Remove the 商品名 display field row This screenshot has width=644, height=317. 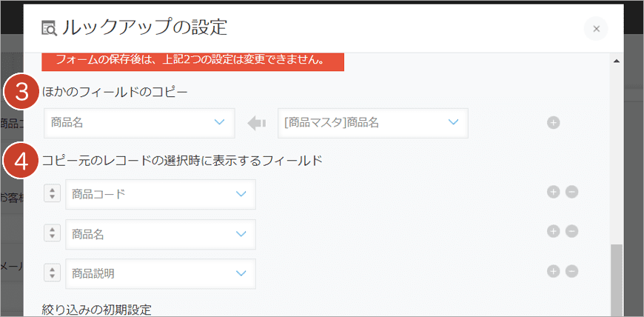[x=571, y=232]
